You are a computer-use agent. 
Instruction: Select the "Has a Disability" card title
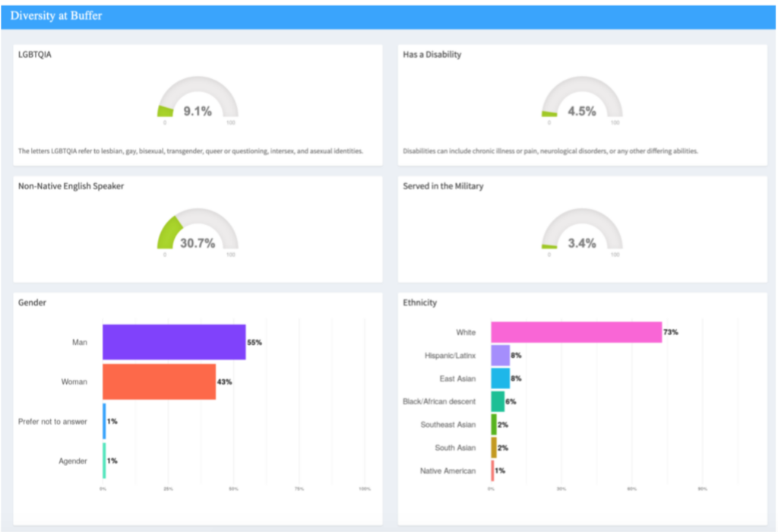point(432,55)
